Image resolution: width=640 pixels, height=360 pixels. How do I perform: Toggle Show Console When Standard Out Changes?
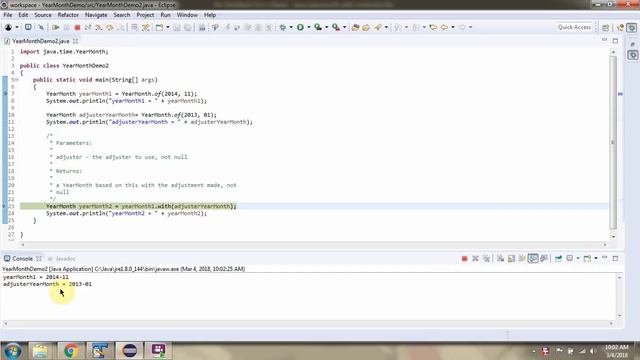pyautogui.click(x=533, y=259)
